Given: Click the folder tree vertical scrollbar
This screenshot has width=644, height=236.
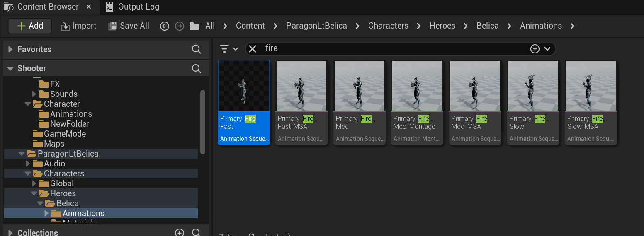Looking at the screenshot, I should [203, 122].
